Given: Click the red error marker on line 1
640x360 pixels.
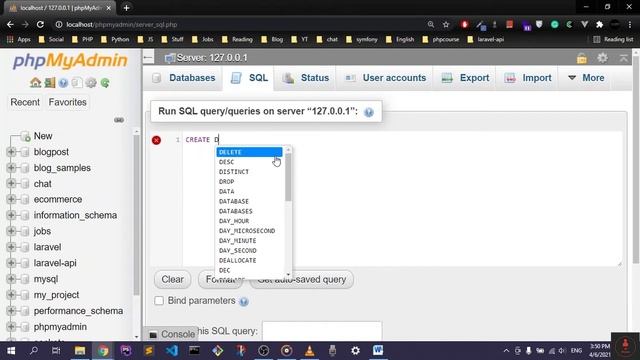Looking at the screenshot, I should [156, 140].
